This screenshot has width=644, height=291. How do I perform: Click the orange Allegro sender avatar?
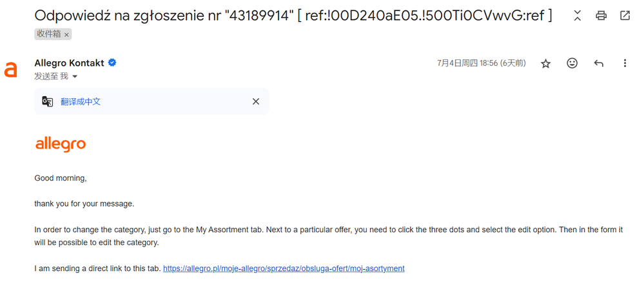point(11,70)
